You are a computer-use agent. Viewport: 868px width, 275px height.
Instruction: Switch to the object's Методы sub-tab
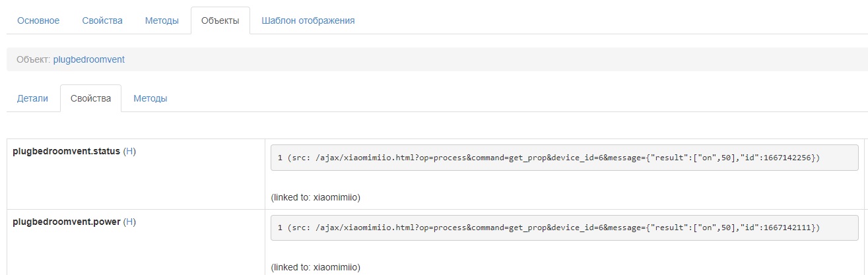(150, 98)
